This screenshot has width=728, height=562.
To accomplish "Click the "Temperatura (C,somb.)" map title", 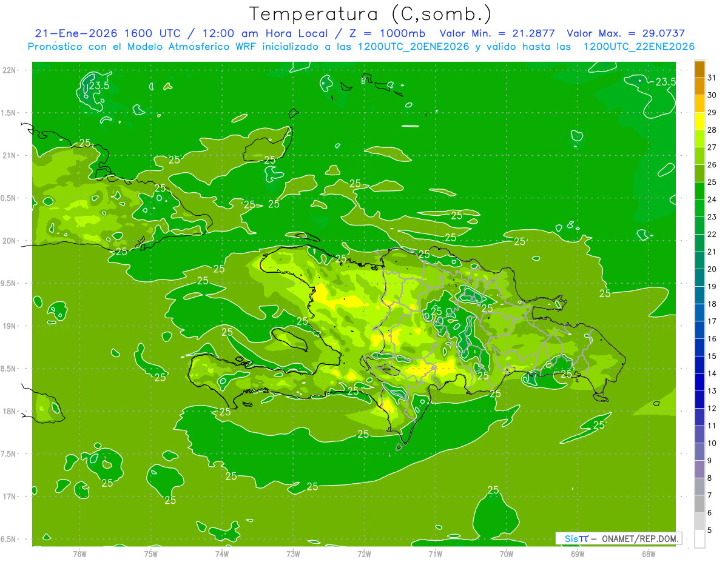I will click(x=370, y=13).
